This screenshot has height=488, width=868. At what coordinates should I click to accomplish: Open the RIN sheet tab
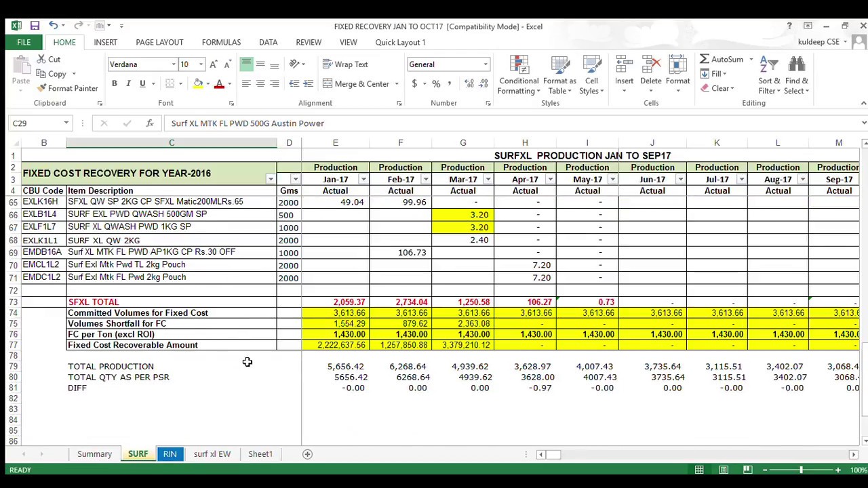(170, 454)
